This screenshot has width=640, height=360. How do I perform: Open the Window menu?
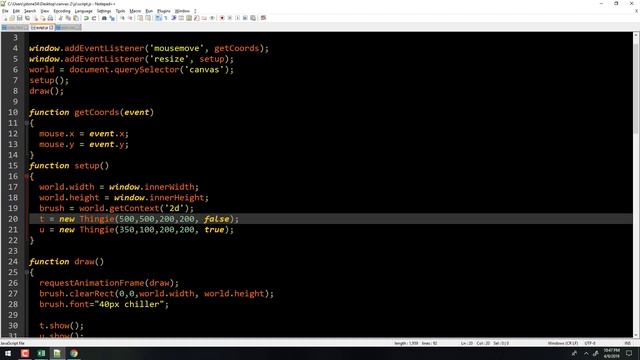pos(182,11)
